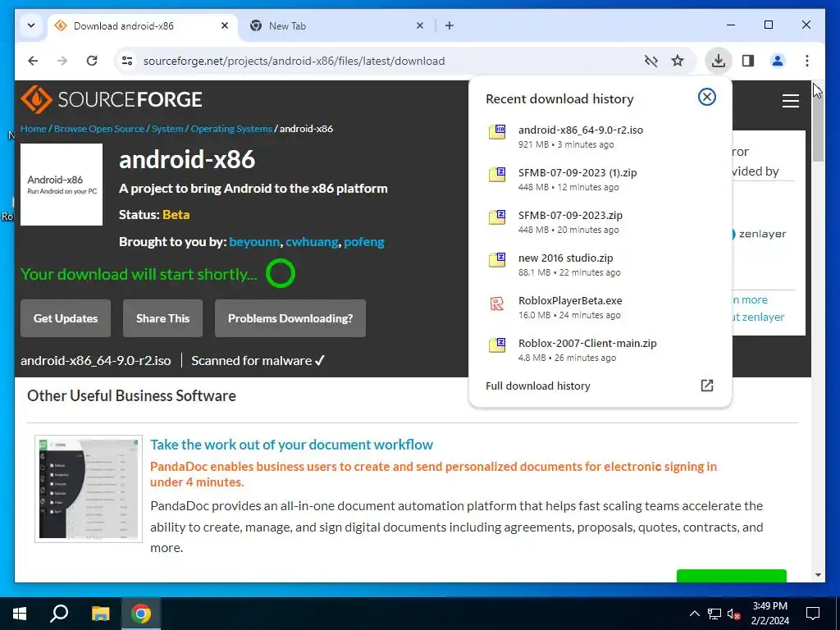Click the Android-x86 project thumbnail
Viewport: 840px width, 630px height.
pyautogui.click(x=62, y=185)
